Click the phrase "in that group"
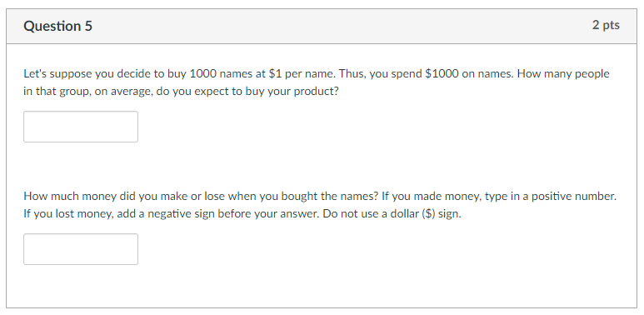This screenshot has width=644, height=315. (57, 91)
